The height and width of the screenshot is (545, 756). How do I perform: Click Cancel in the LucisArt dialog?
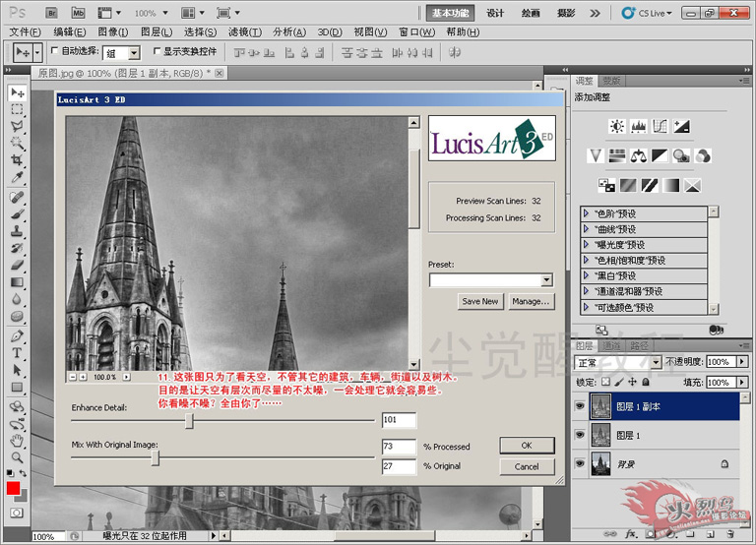(x=527, y=466)
